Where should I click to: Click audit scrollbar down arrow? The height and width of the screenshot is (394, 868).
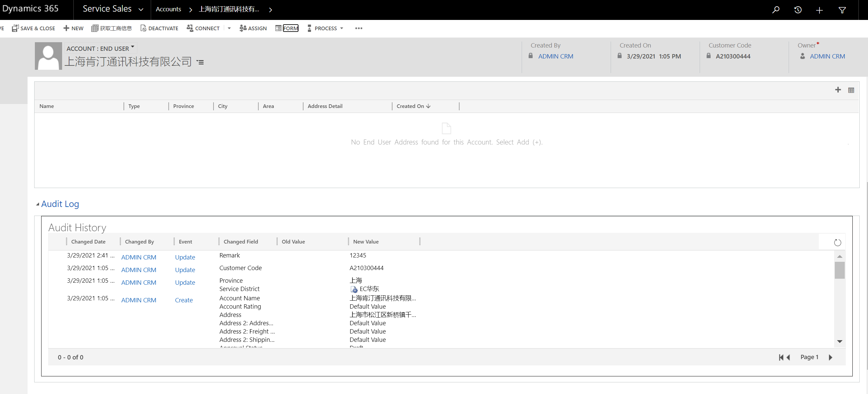[839, 341]
